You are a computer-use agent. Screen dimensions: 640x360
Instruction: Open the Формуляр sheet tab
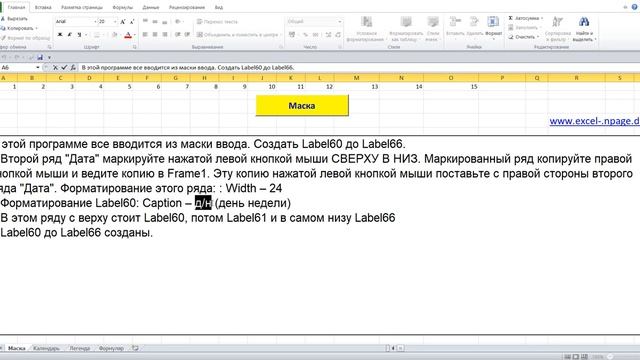pos(111,348)
